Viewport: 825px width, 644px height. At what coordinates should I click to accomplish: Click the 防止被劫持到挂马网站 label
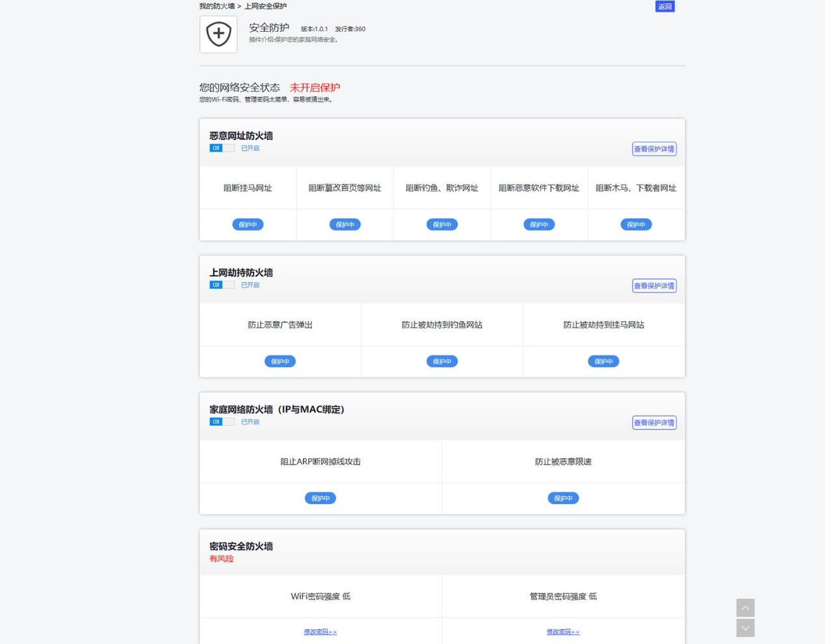(x=603, y=325)
